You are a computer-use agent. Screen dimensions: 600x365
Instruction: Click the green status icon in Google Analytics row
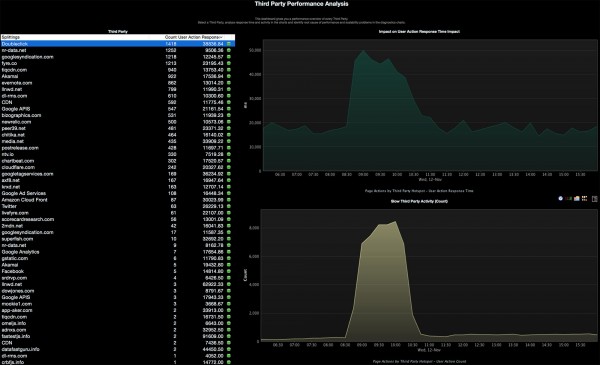point(229,252)
